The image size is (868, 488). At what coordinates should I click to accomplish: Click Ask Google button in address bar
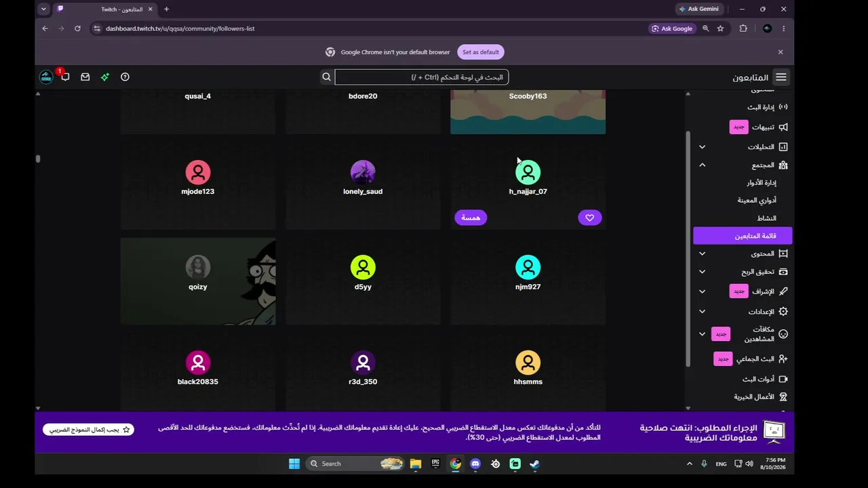tap(672, 28)
